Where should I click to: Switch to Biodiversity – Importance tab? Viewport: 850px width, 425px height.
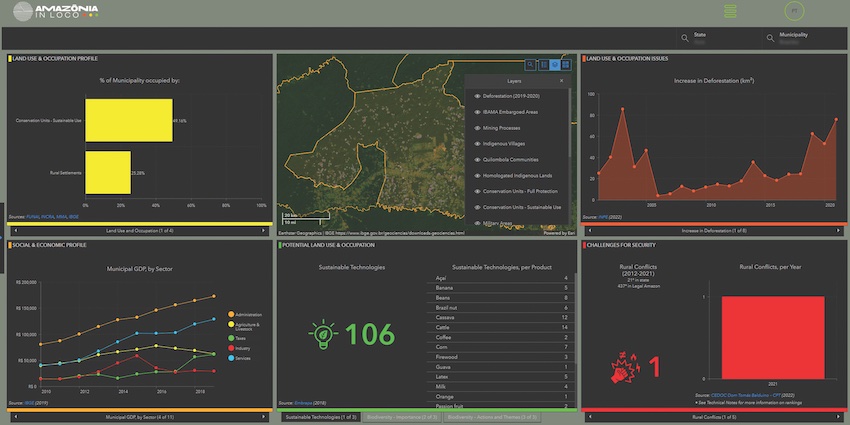tap(402, 415)
